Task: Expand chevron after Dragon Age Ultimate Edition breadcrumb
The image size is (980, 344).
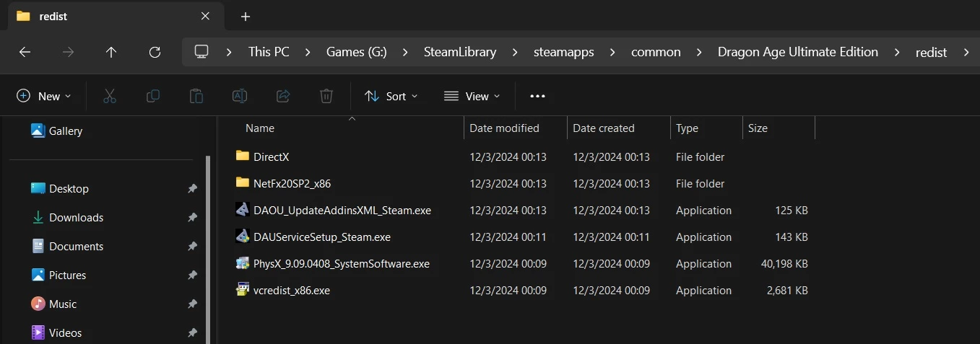Action: pos(897,52)
